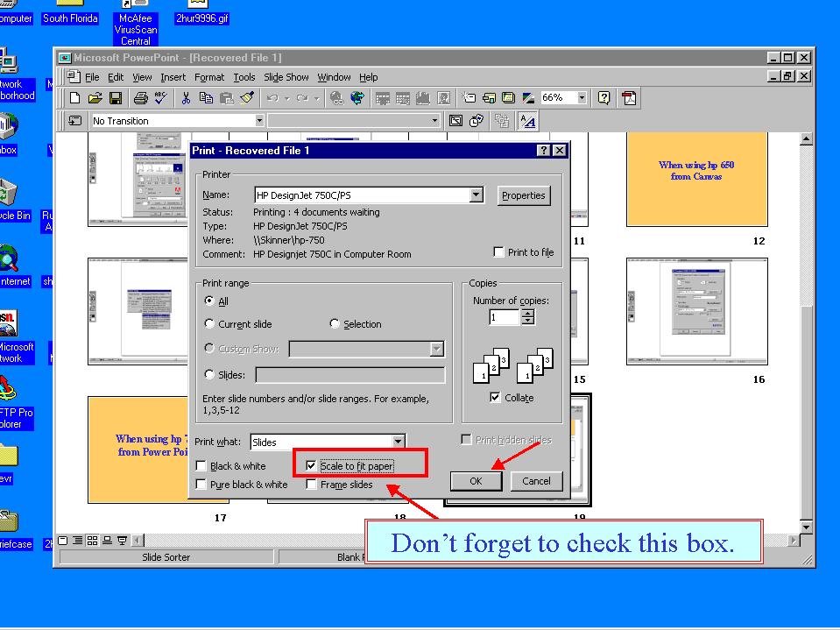Select the slide 12 thumbnail
This screenshot has height=630, width=840.
696,181
